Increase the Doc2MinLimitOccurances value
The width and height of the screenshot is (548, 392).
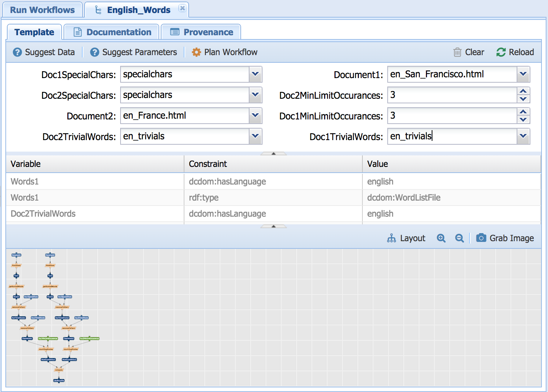click(523, 91)
